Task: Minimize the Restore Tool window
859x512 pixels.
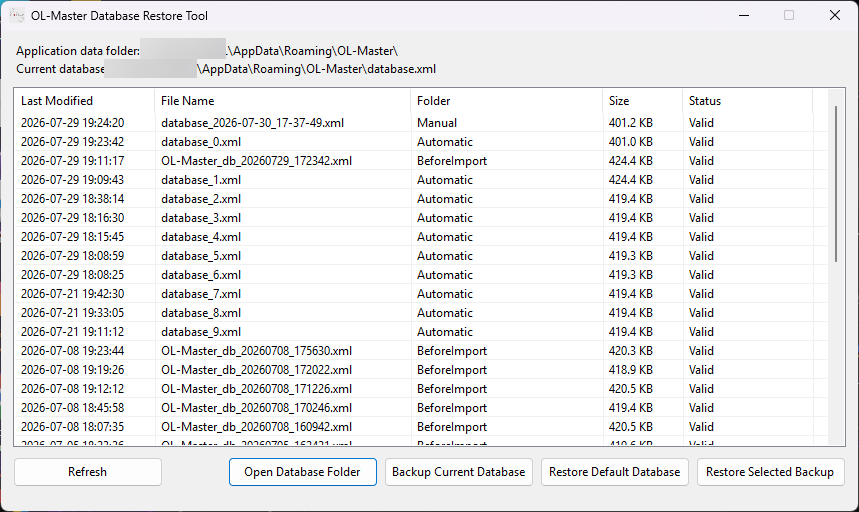Action: tap(743, 15)
